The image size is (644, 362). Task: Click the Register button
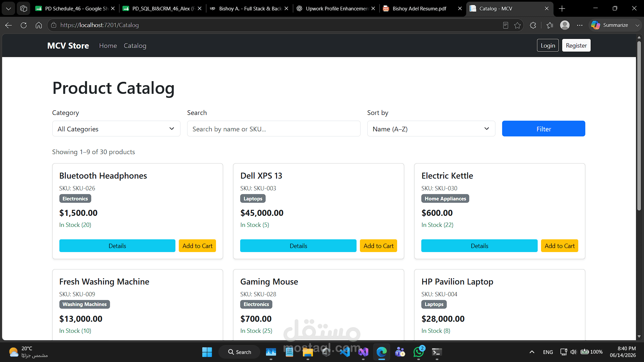coord(576,45)
